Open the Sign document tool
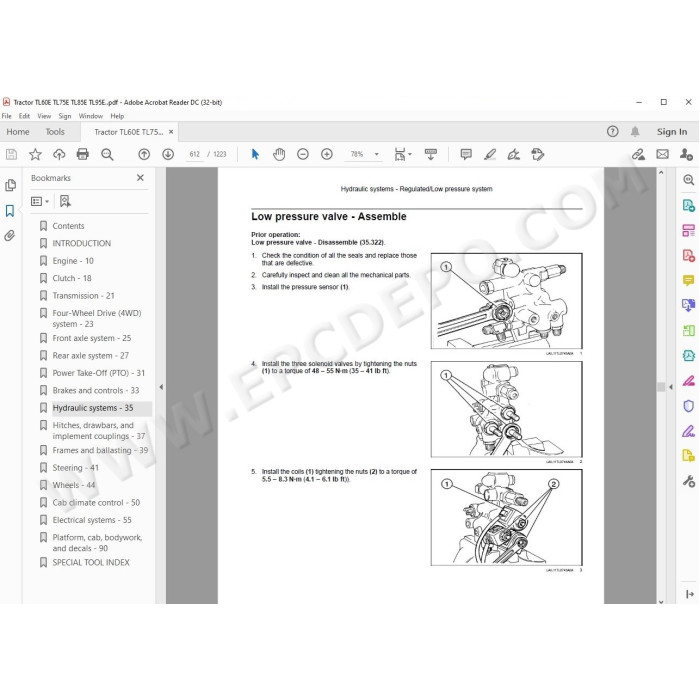Viewport: 700px width, 700px height. (513, 154)
